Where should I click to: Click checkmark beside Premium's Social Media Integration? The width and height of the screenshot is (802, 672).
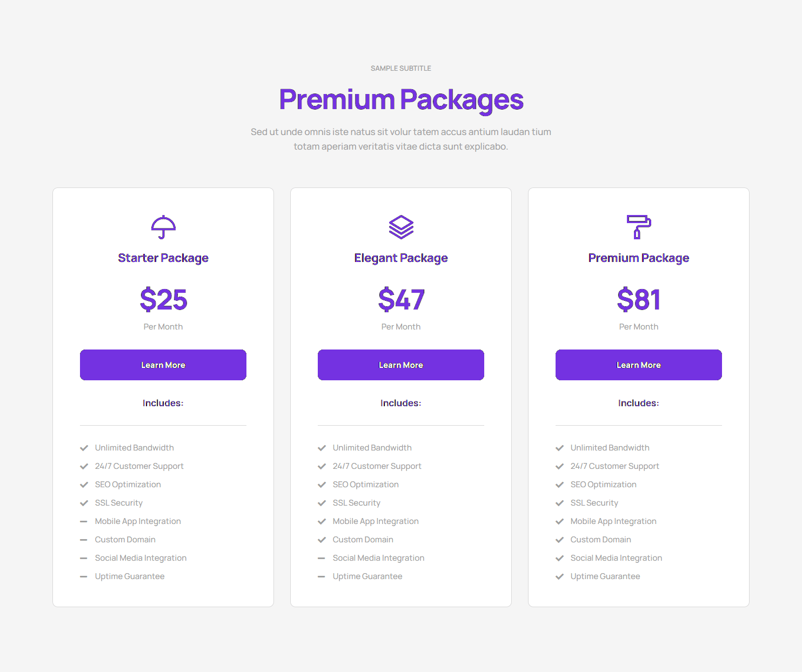click(559, 558)
